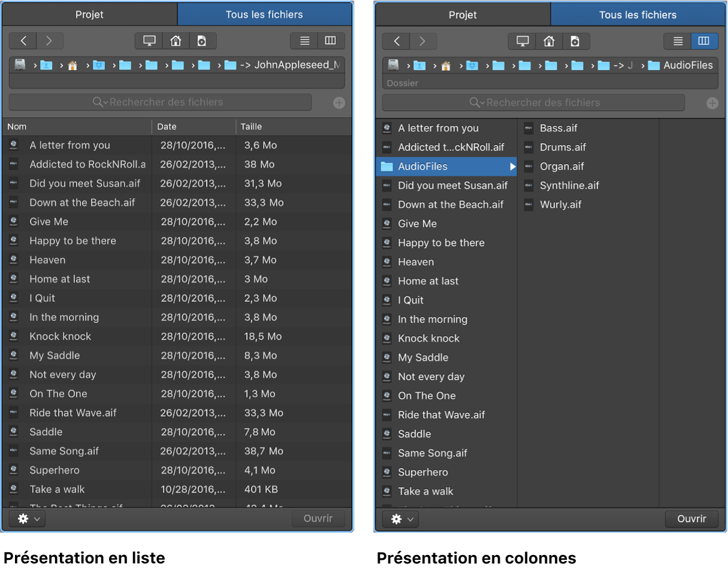Click the forward arrow in the list-view browser
The height and width of the screenshot is (570, 728).
pyautogui.click(x=50, y=41)
